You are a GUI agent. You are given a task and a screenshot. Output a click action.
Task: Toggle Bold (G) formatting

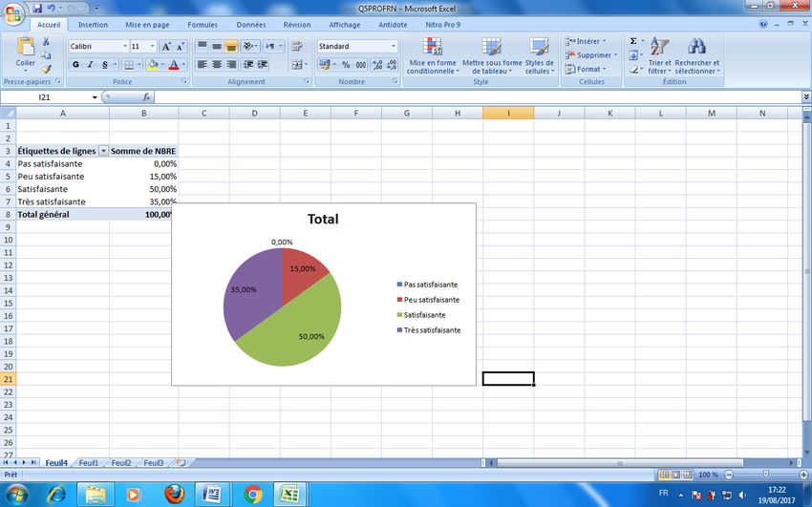[76, 65]
